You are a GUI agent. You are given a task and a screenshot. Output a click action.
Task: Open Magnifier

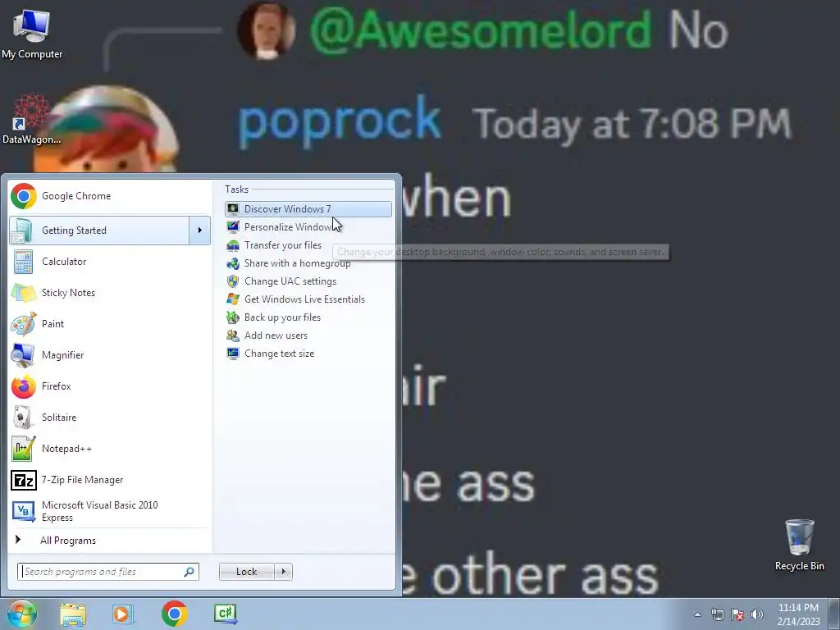(x=109, y=354)
